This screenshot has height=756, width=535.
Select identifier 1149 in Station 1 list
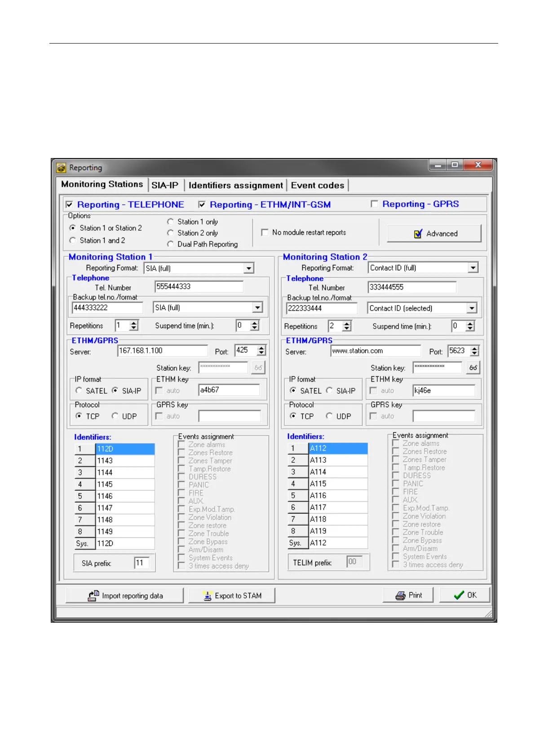tap(125, 532)
